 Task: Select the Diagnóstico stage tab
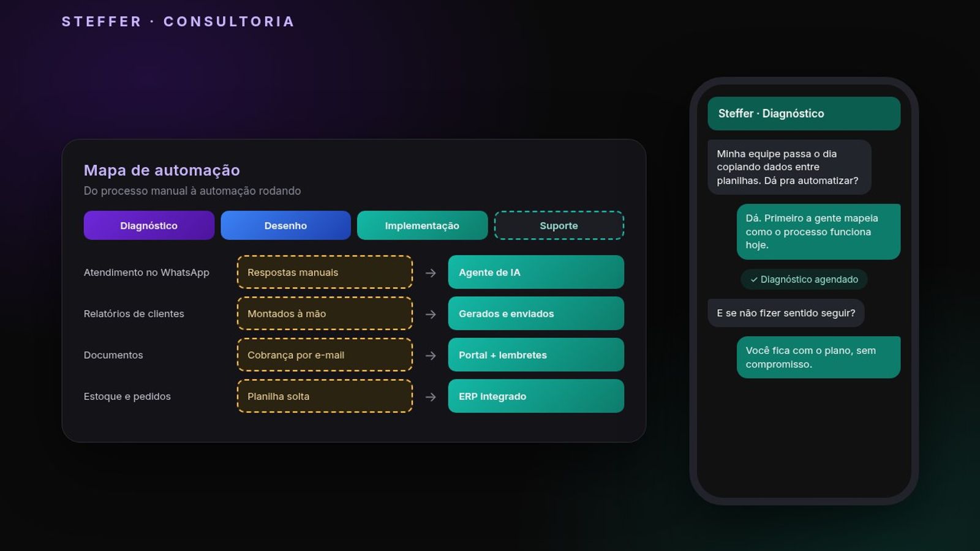pyautogui.click(x=149, y=225)
